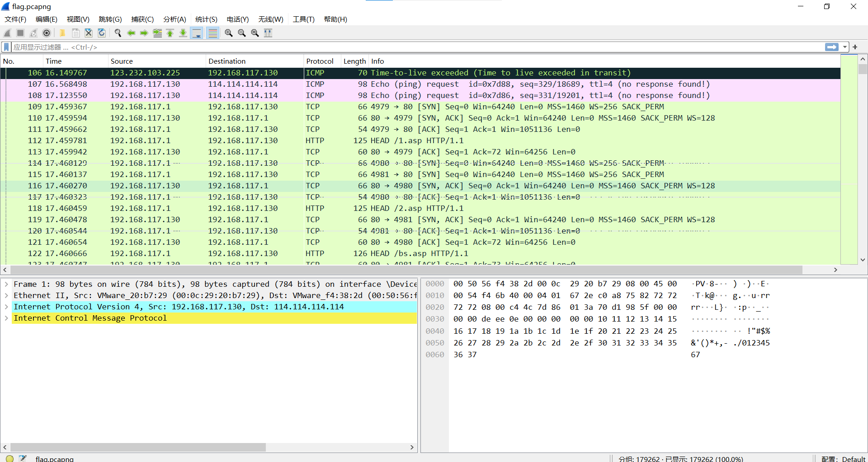Open the 文件(F) menu
Image resolution: width=868 pixels, height=462 pixels.
15,19
